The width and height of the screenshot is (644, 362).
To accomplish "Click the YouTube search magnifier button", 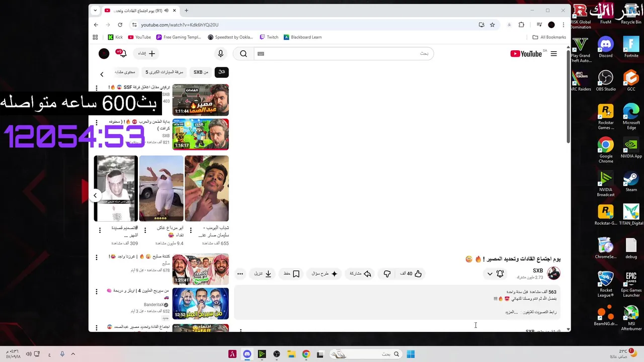I will point(244,54).
